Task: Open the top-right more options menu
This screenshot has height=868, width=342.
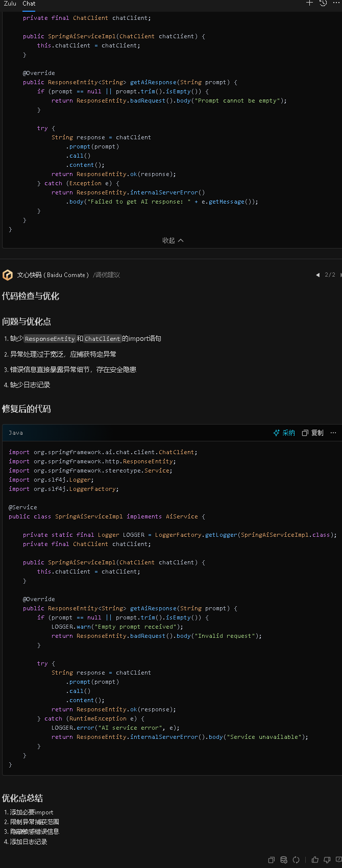Action: pyautogui.click(x=336, y=3)
